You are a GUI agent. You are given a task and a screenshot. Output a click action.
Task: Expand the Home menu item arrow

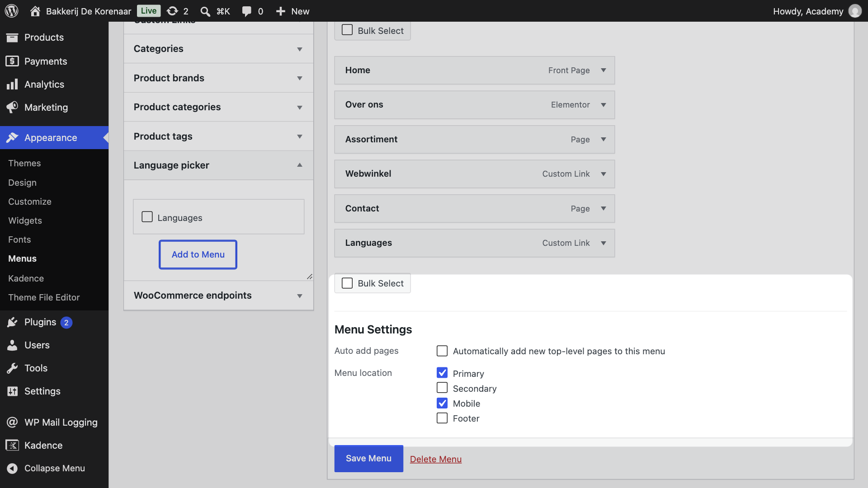(604, 70)
